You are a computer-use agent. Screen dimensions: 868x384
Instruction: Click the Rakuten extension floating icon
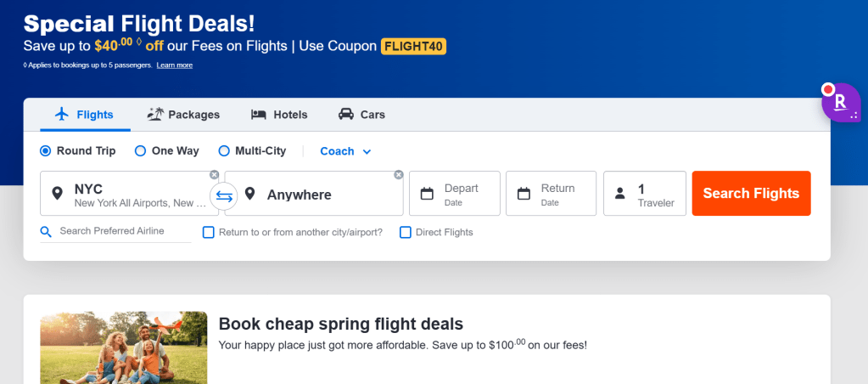[x=840, y=103]
